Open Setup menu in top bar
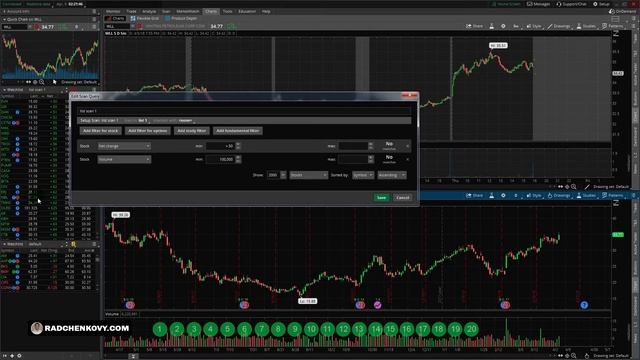This screenshot has height=360, width=640. [601, 4]
